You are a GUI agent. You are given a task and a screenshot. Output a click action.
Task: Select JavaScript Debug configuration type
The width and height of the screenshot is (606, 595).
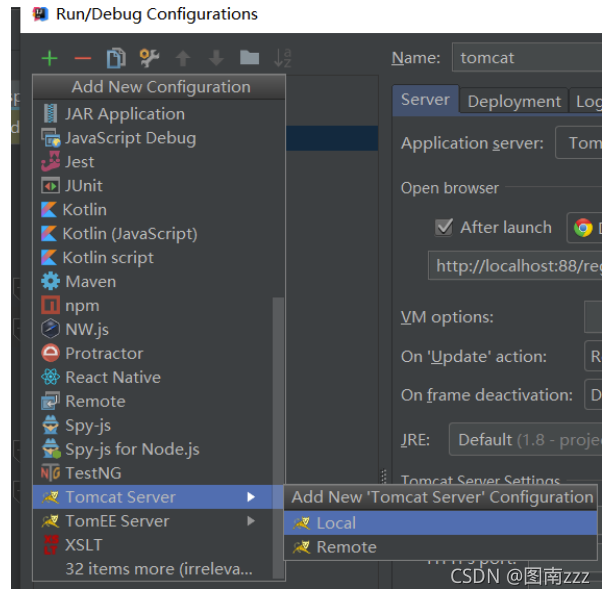159,138
